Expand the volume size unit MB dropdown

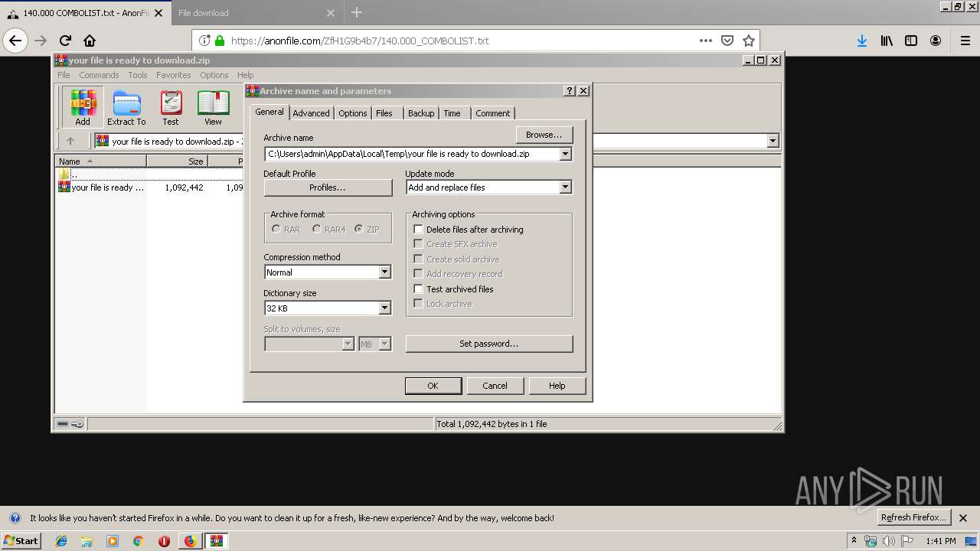pyautogui.click(x=384, y=344)
